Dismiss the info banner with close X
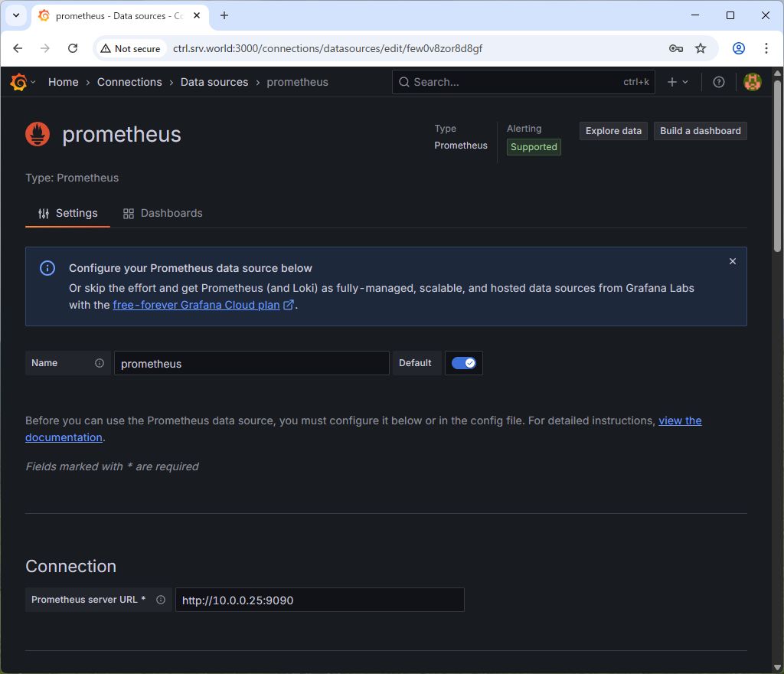Screen dimensions: 784x674 tap(733, 261)
